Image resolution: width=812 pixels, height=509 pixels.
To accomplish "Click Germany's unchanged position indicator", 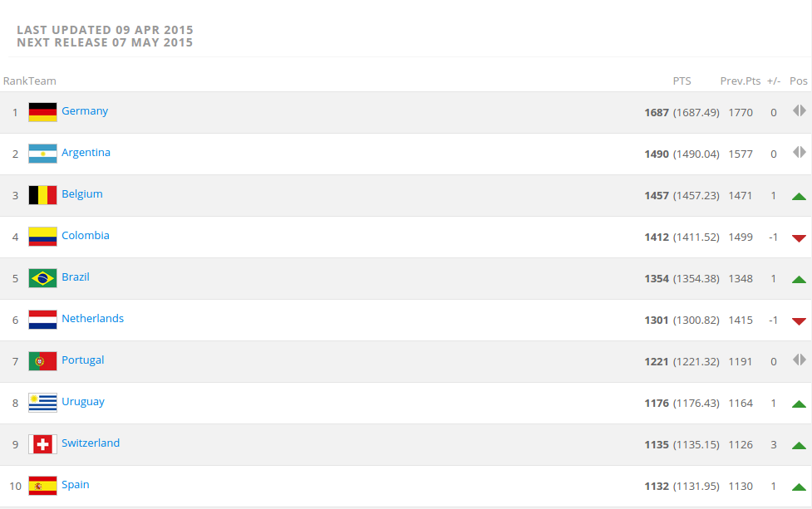I will click(x=799, y=110).
